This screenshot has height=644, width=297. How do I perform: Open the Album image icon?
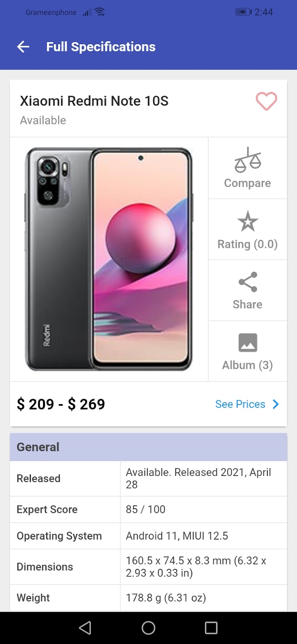248,343
